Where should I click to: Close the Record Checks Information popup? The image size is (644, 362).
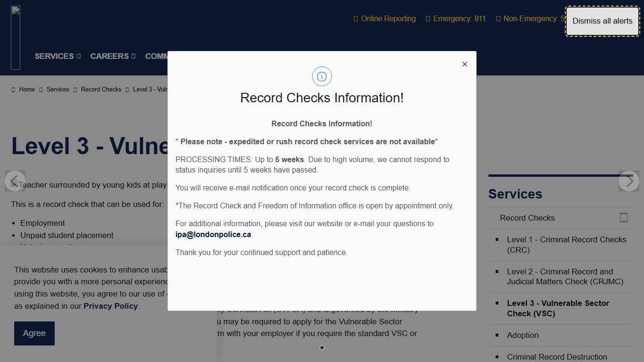464,64
